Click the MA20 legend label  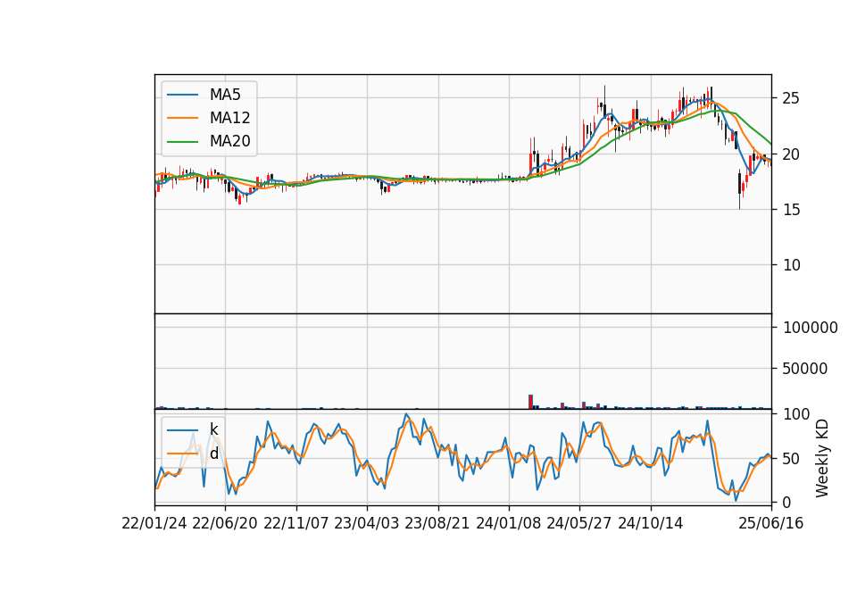coord(229,141)
